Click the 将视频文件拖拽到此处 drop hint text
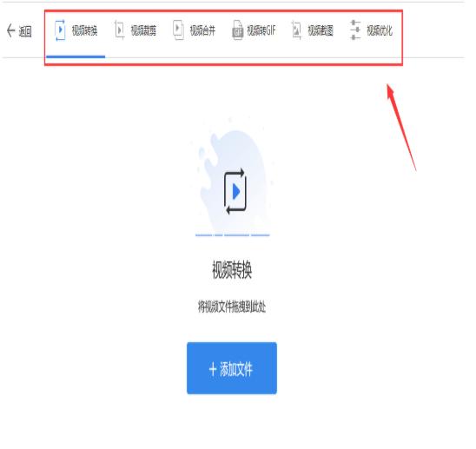This screenshot has width=476, height=449. tap(232, 307)
